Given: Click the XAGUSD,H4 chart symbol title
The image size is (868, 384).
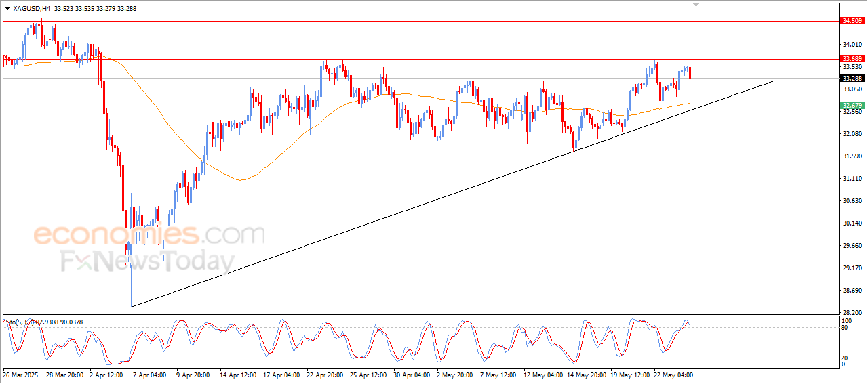Looking at the screenshot, I should click(x=31, y=9).
